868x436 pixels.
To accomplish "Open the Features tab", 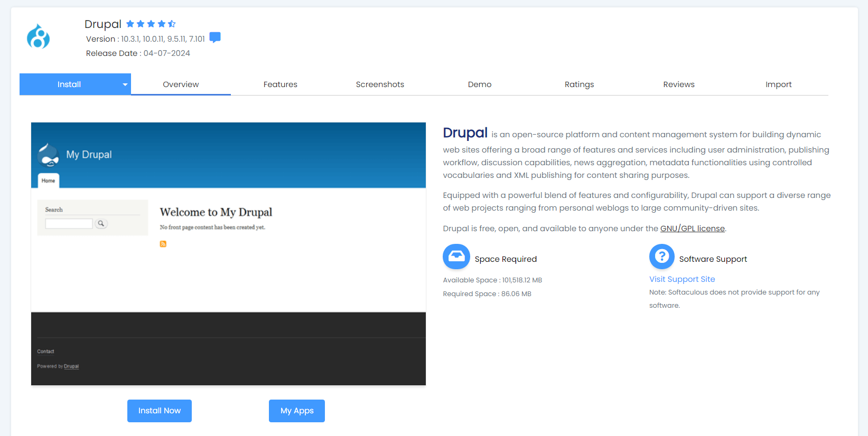I will pyautogui.click(x=281, y=84).
